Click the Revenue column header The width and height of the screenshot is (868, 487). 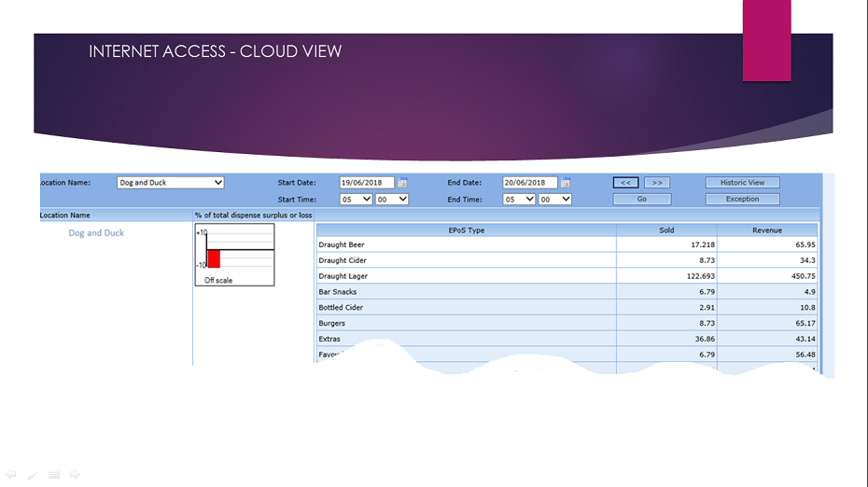[x=767, y=230]
